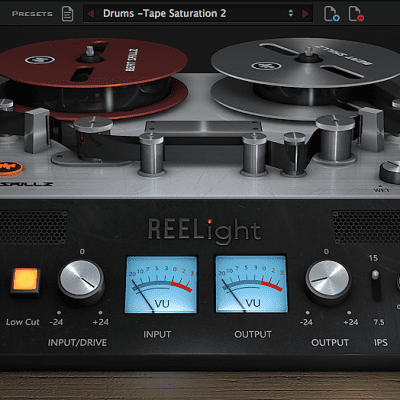The height and width of the screenshot is (400, 400).
Task: Delete preset with minus file icon
Action: click(356, 14)
